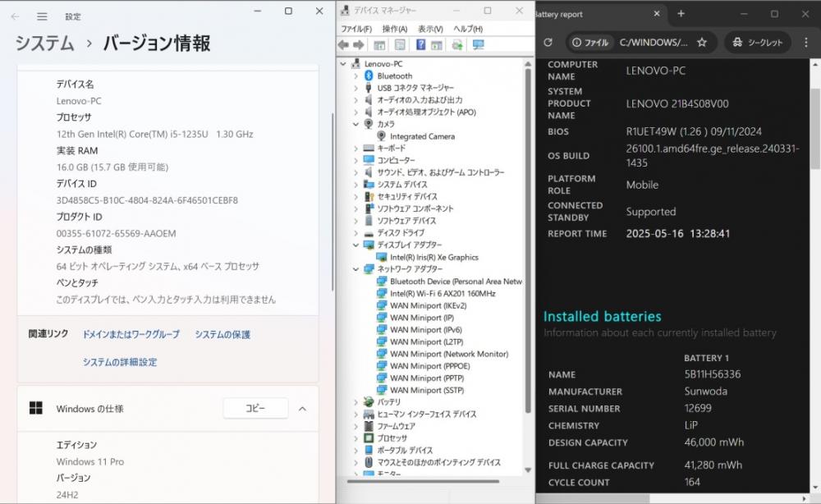Click コピー button for Windows specs

click(x=255, y=408)
